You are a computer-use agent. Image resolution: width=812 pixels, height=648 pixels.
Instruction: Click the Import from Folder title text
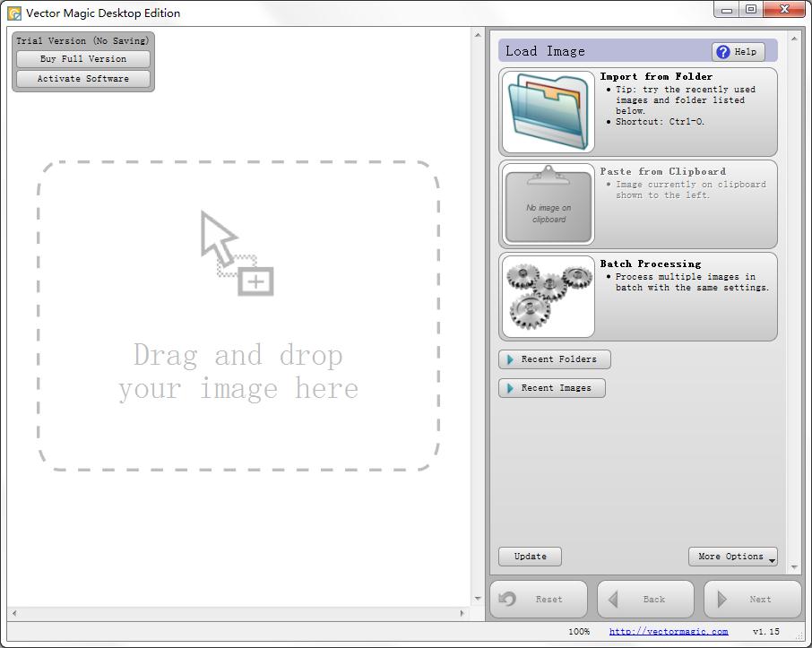tap(656, 77)
